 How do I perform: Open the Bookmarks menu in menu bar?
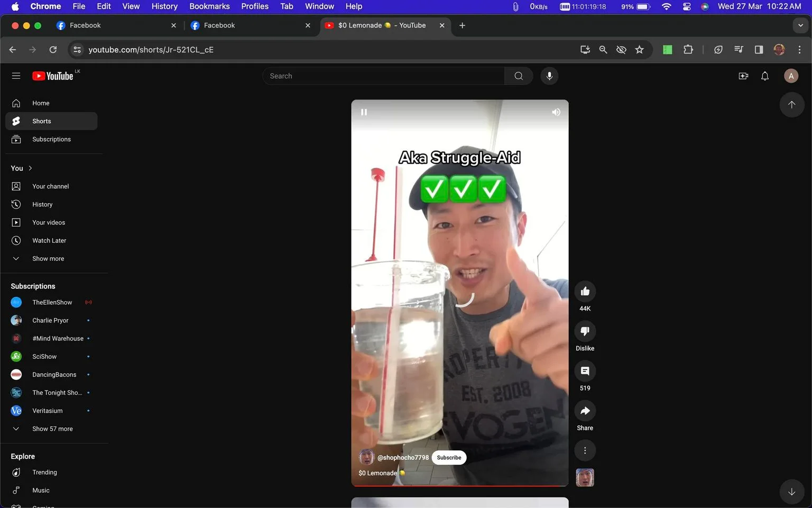point(209,6)
